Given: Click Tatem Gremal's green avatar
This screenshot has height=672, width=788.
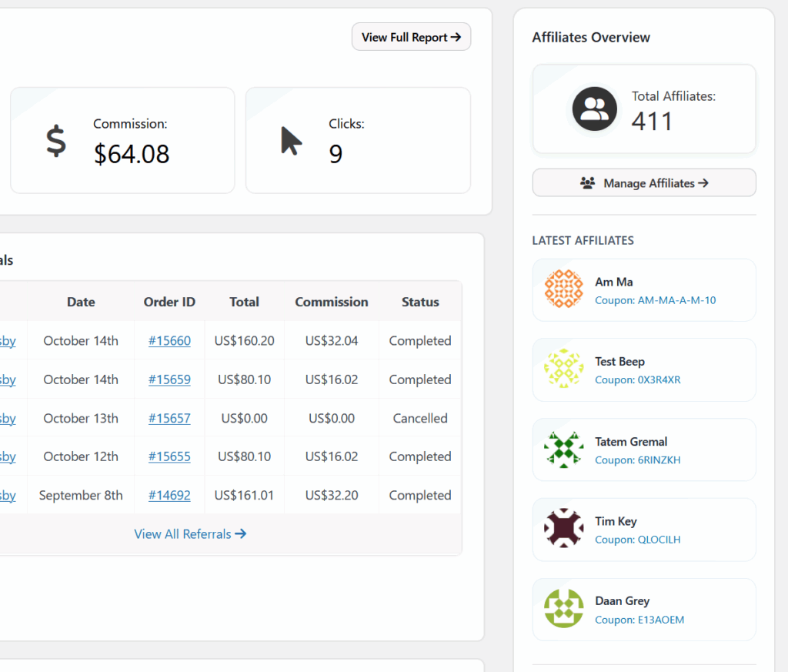Looking at the screenshot, I should tap(563, 450).
